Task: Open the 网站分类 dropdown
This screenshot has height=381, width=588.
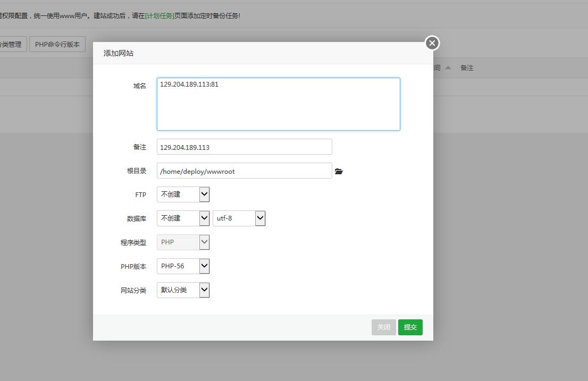Action: pyautogui.click(x=183, y=290)
